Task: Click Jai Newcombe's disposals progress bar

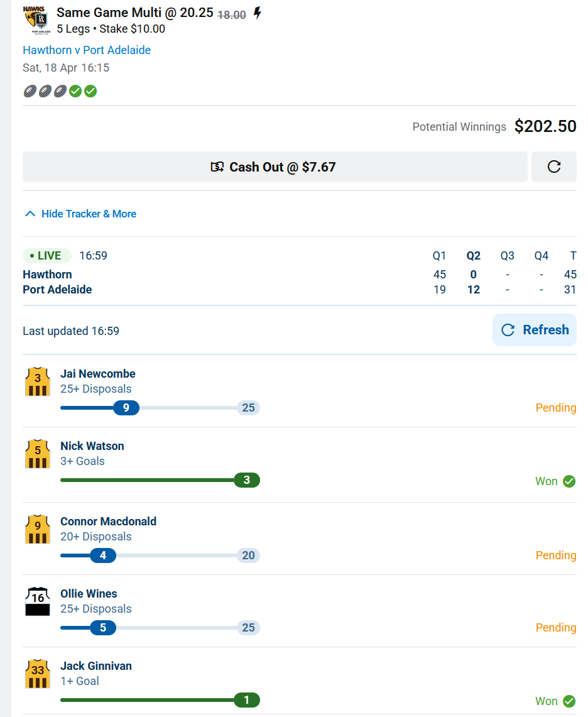Action: point(160,408)
